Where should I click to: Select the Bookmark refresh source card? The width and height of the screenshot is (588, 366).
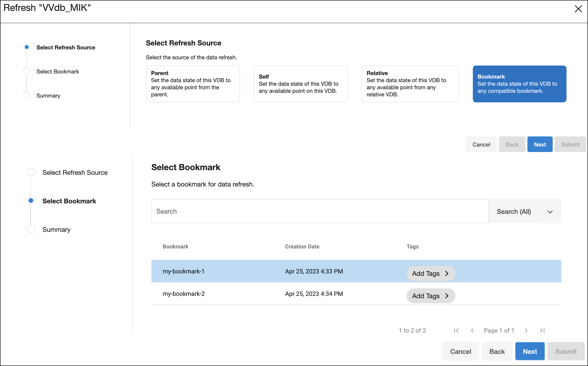[x=519, y=84]
